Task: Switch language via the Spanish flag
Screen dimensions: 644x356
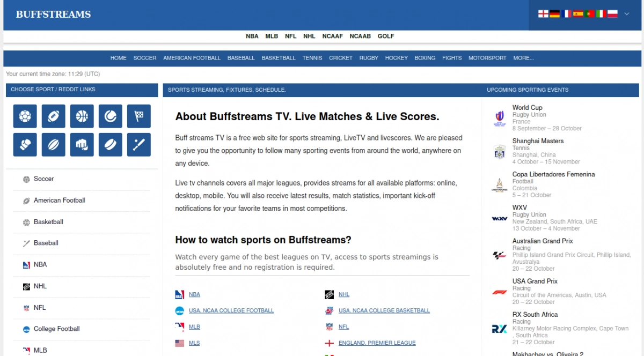Action: 578,14
